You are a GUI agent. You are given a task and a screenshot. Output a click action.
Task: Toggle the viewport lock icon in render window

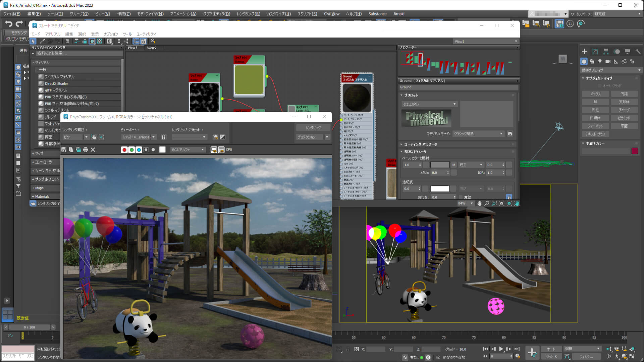pos(164,137)
